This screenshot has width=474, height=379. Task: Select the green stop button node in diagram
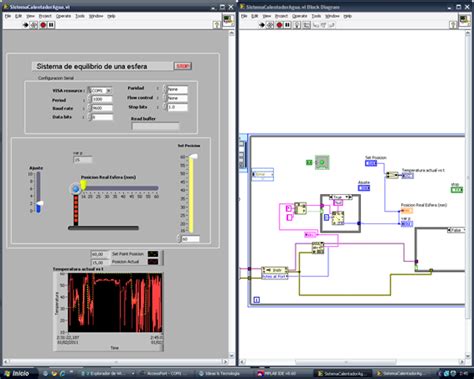pos(322,162)
